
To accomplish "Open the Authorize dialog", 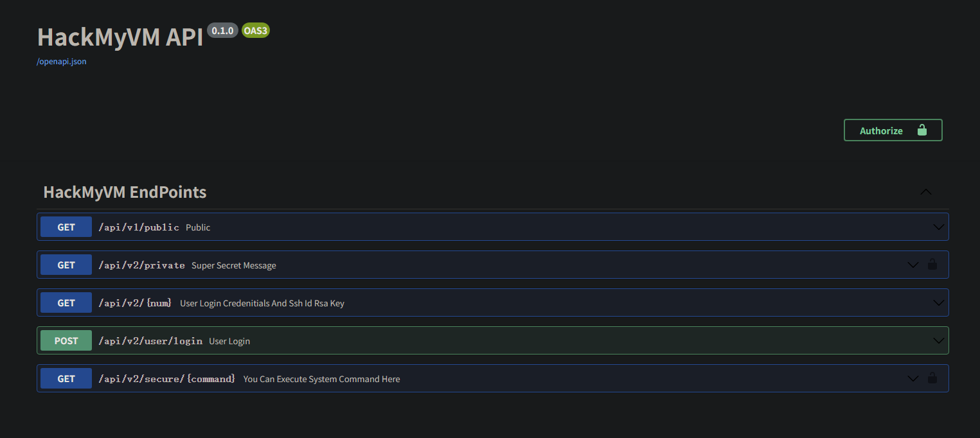I will point(892,130).
